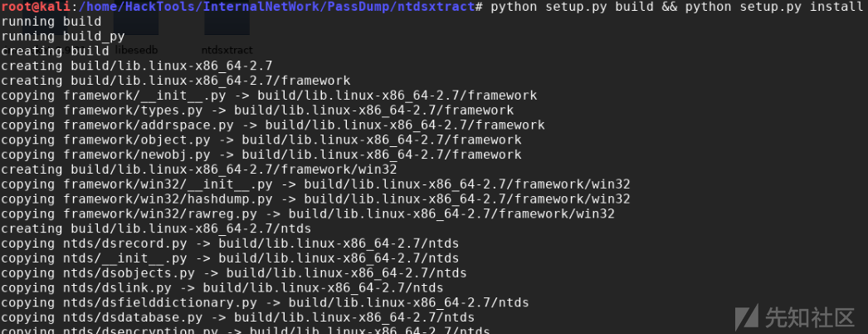Click the ntdsxtract folder label
The height and width of the screenshot is (334, 868).
click(227, 51)
